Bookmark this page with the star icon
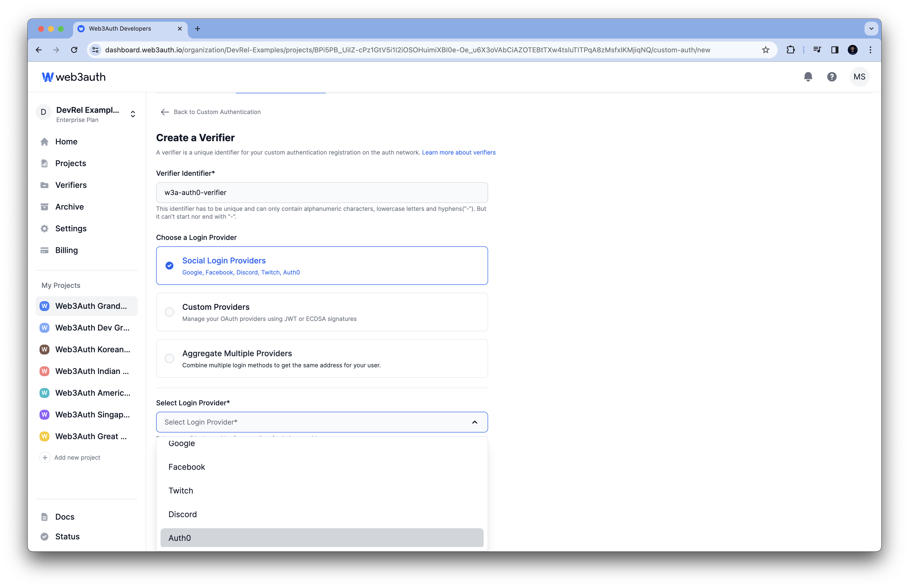 [765, 50]
